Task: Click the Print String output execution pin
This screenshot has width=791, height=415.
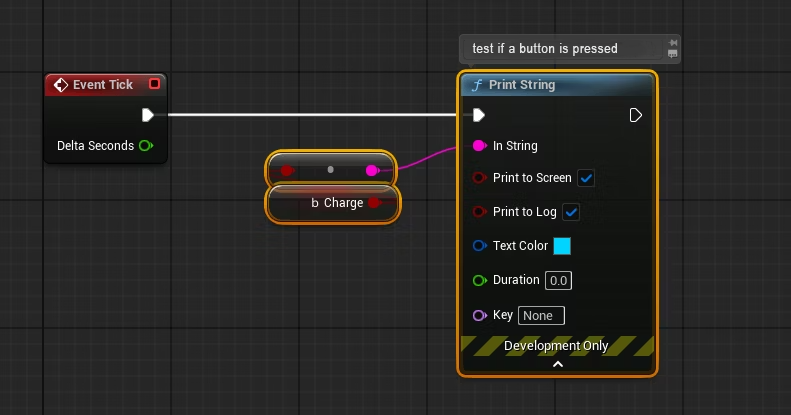Action: (636, 115)
